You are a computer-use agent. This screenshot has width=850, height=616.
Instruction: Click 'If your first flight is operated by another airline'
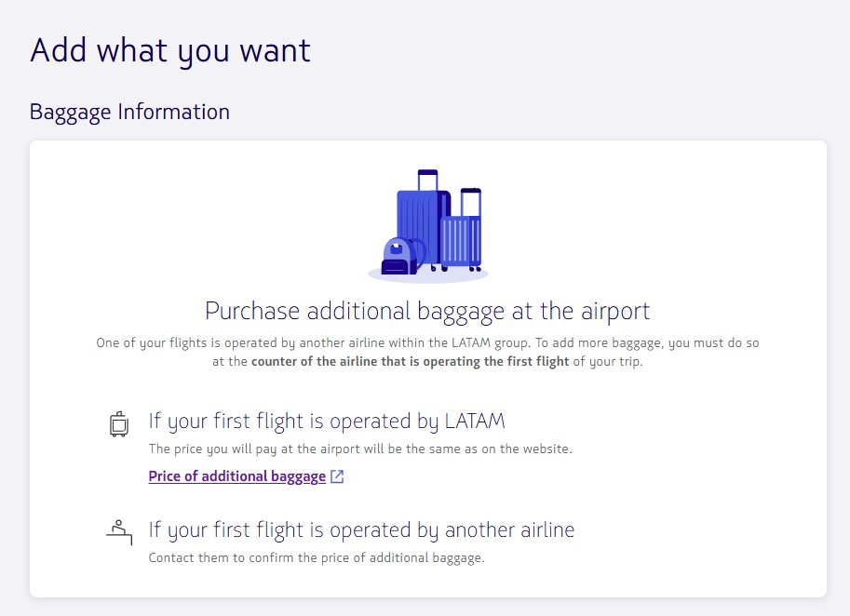(361, 529)
